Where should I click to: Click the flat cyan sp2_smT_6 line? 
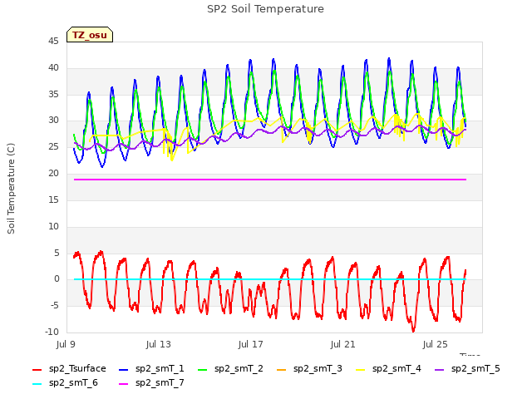pyautogui.click(x=270, y=279)
